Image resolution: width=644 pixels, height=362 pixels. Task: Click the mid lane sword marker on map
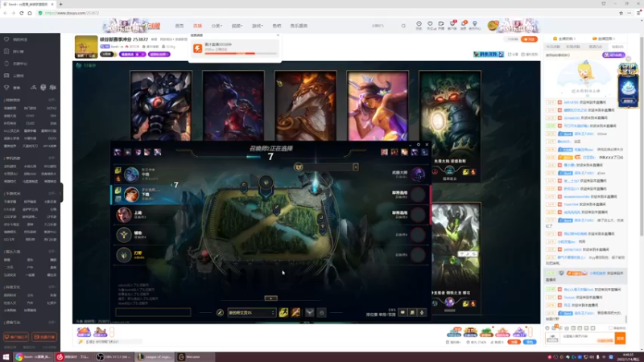pyautogui.click(x=277, y=209)
